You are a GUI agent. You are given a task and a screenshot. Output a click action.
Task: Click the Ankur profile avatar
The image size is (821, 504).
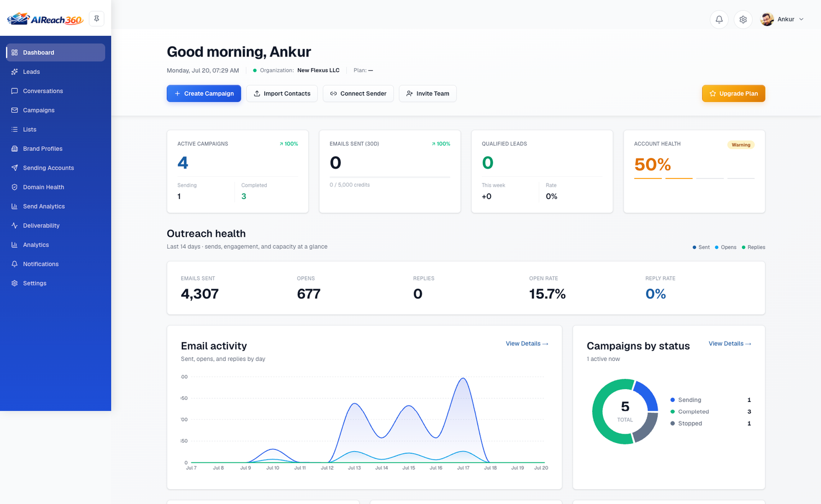coord(767,19)
